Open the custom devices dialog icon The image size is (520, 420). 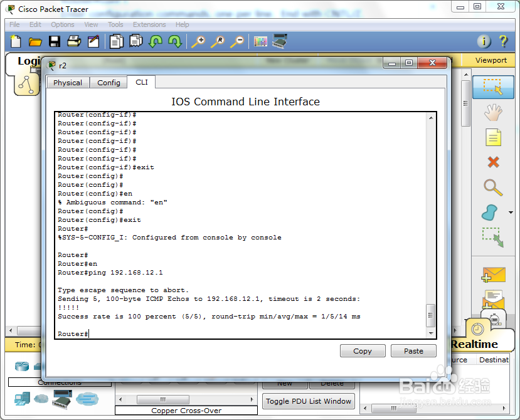280,41
